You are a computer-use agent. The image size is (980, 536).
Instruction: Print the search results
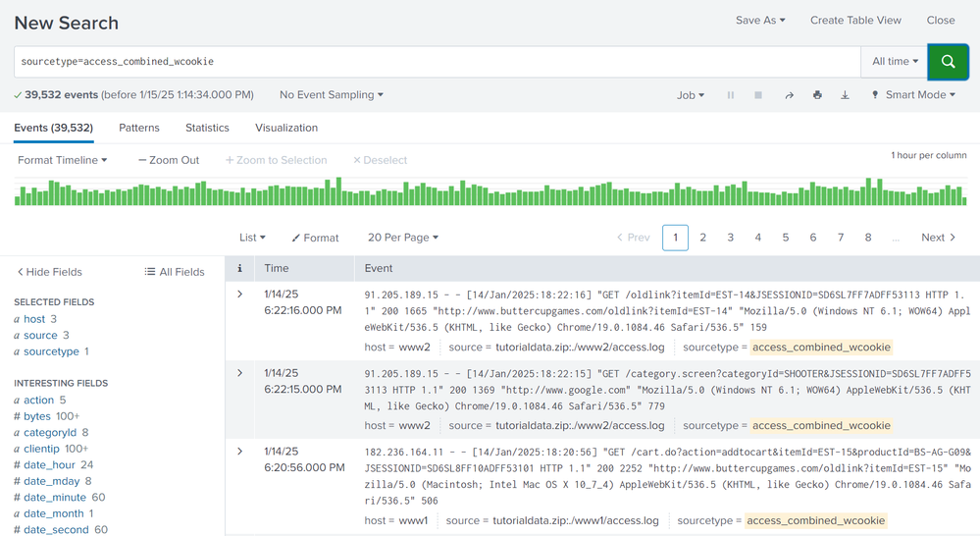pos(817,95)
